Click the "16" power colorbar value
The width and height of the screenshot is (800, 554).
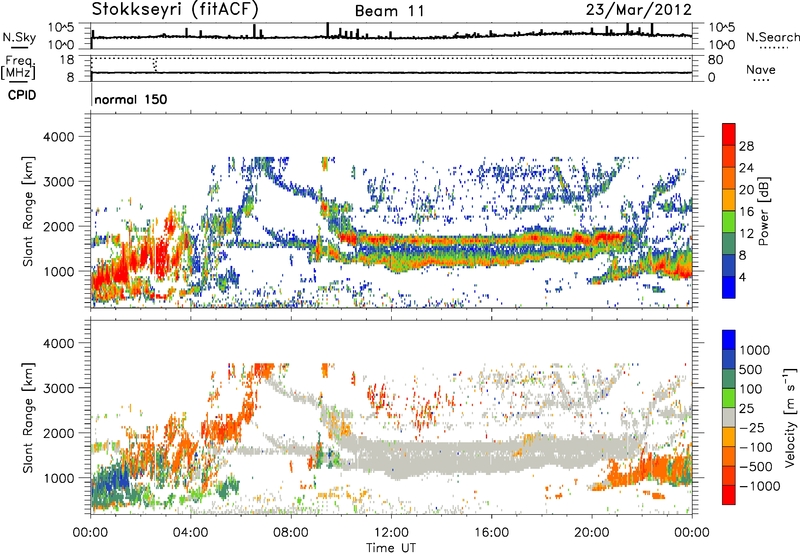point(746,212)
